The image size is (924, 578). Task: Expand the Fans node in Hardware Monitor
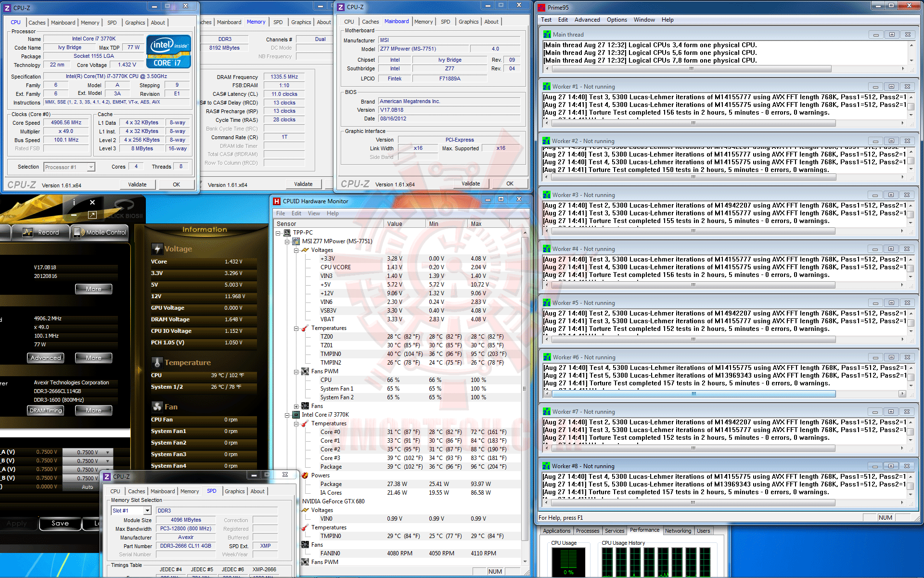(296, 406)
